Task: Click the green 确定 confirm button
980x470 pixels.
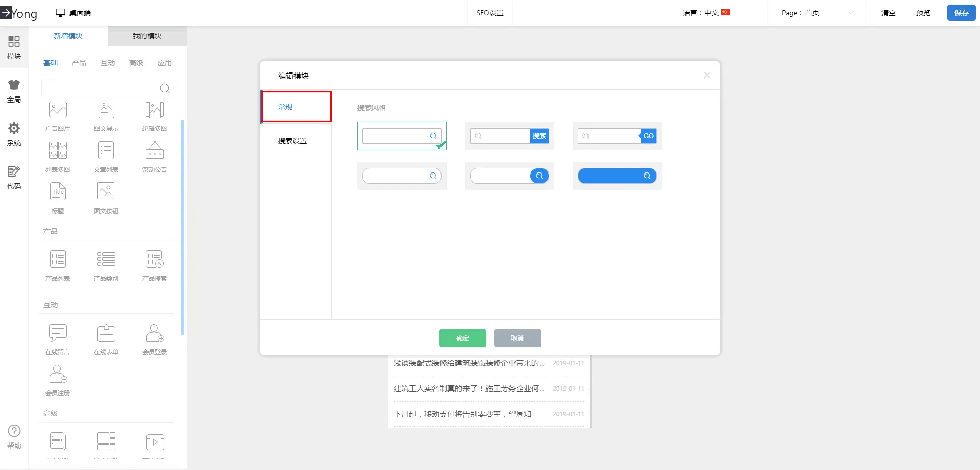Action: point(462,338)
